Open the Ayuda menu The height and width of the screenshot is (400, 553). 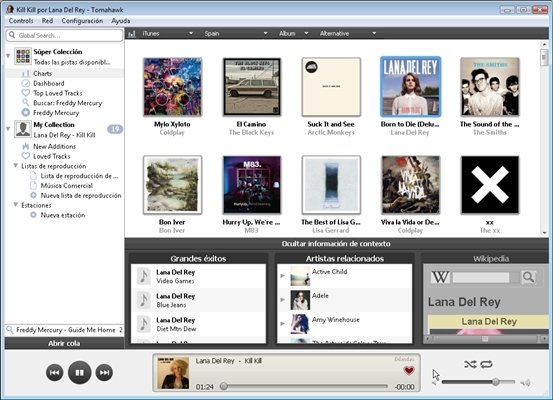(x=121, y=21)
